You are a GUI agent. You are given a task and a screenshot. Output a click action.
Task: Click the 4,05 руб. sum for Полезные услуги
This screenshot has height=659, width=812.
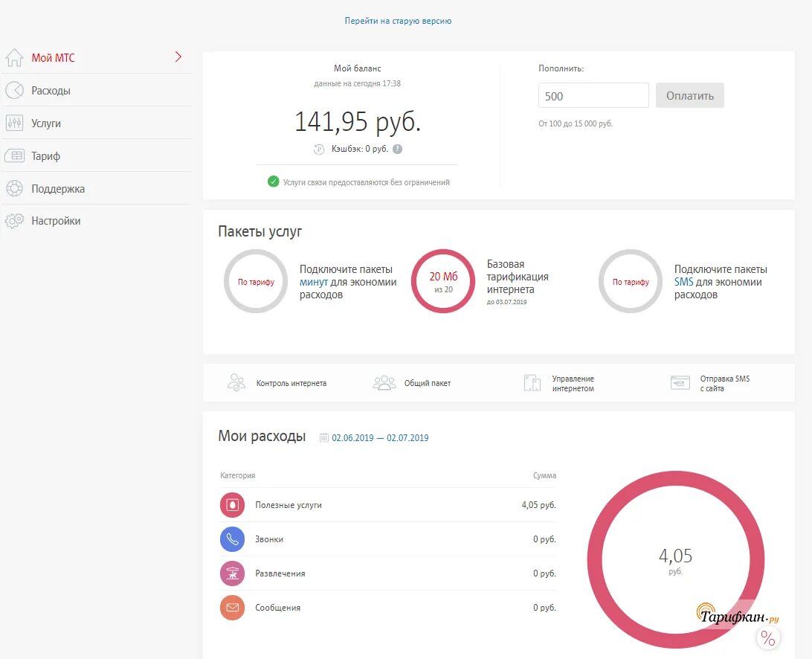[x=538, y=505]
